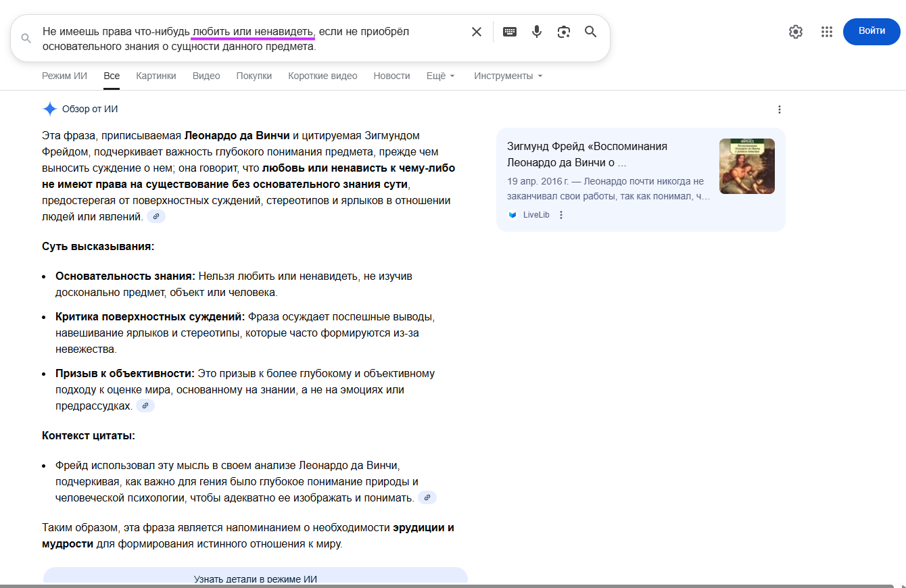
Task: Open the Инструменты dropdown
Action: pyautogui.click(x=508, y=76)
